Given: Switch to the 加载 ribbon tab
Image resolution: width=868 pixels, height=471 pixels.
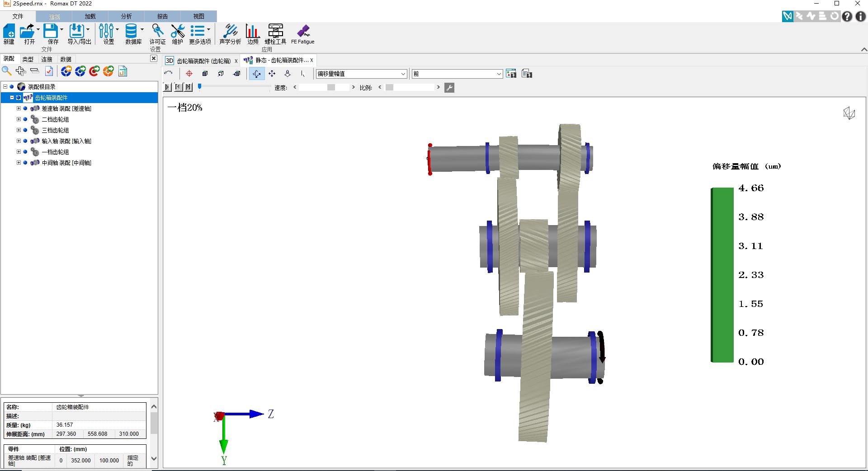Looking at the screenshot, I should coord(90,16).
